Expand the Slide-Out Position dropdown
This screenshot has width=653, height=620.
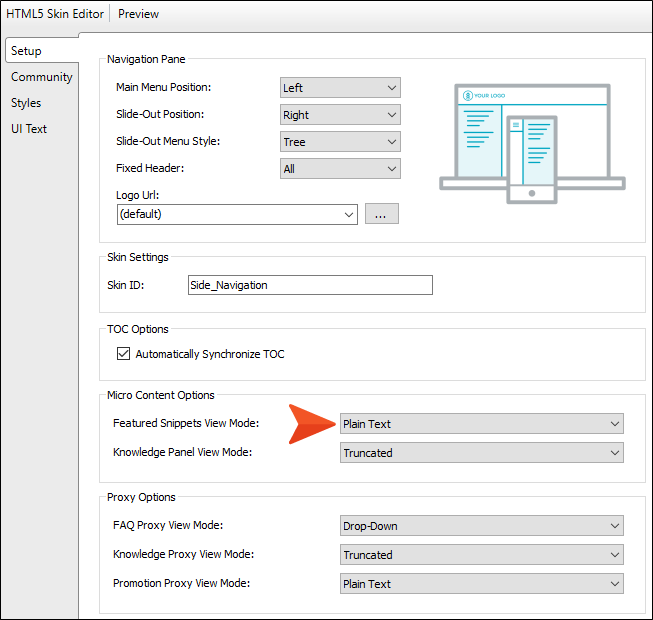[x=340, y=115]
